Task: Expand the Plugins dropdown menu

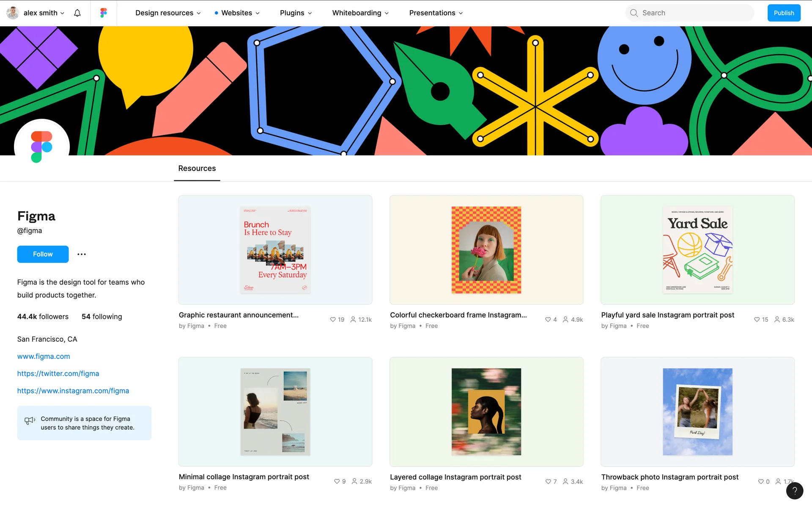Action: click(296, 13)
